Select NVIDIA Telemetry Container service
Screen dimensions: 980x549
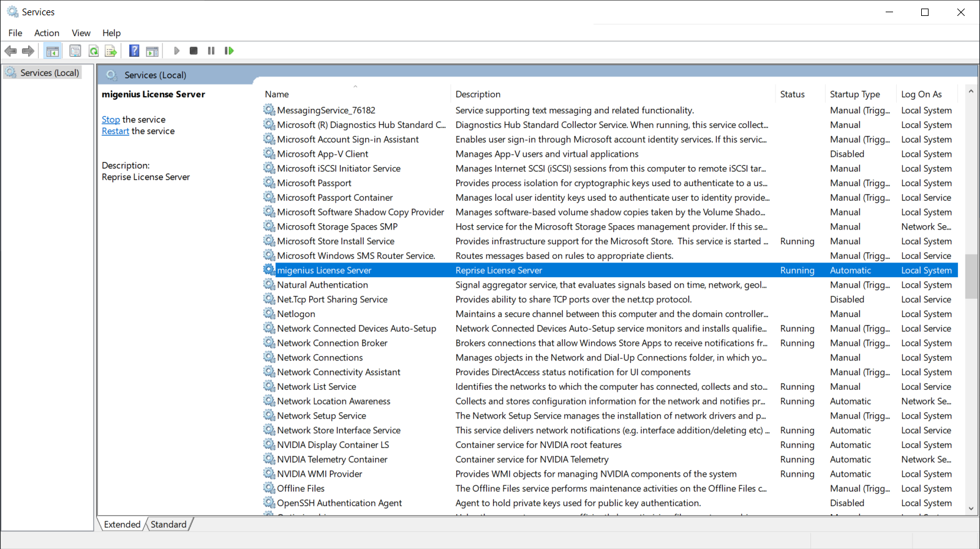[x=333, y=460]
